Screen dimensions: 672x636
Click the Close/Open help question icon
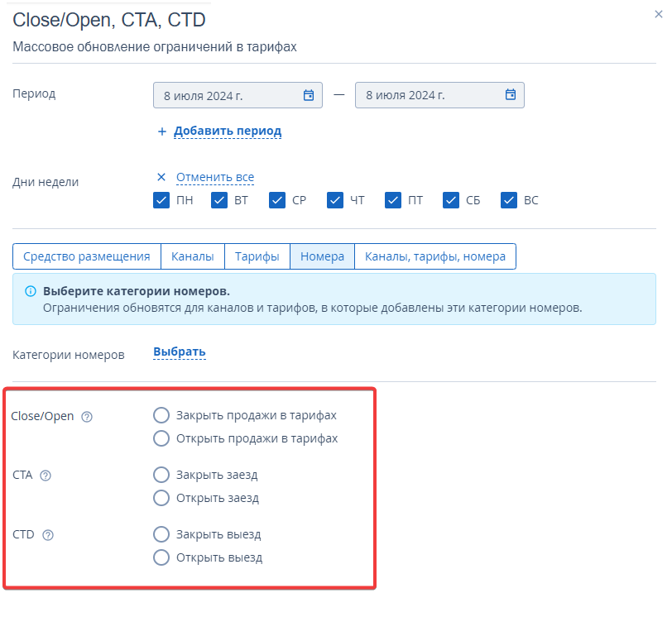(87, 417)
